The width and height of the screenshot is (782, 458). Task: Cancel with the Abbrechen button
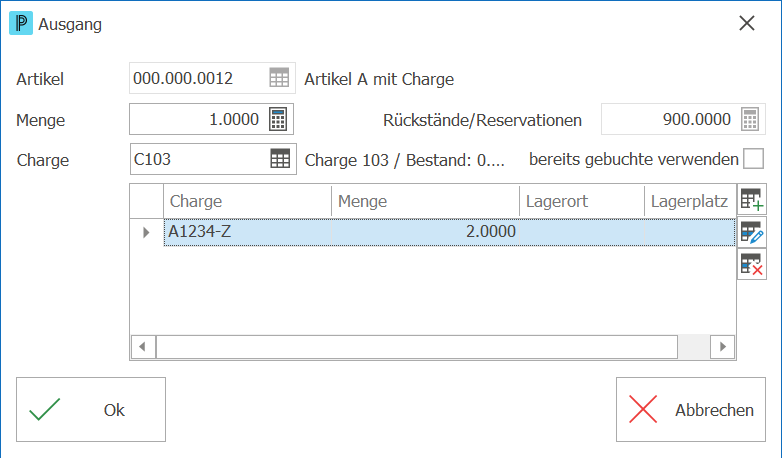tap(691, 410)
